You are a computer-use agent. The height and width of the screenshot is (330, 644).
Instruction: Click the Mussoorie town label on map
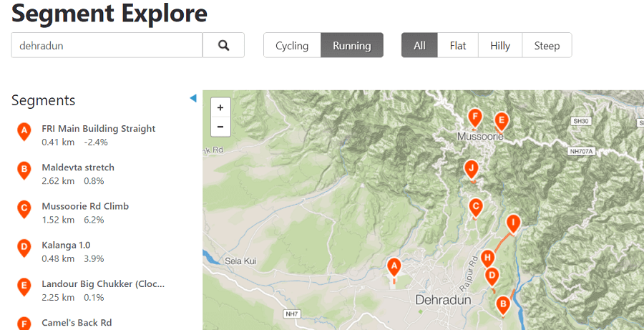coord(481,136)
